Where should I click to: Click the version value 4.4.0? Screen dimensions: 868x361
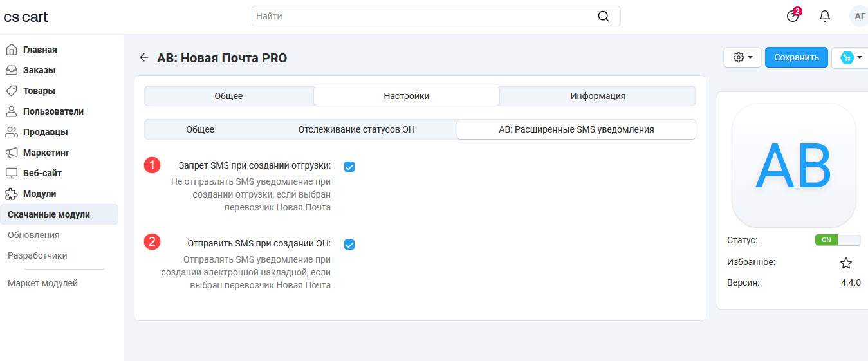coord(851,282)
